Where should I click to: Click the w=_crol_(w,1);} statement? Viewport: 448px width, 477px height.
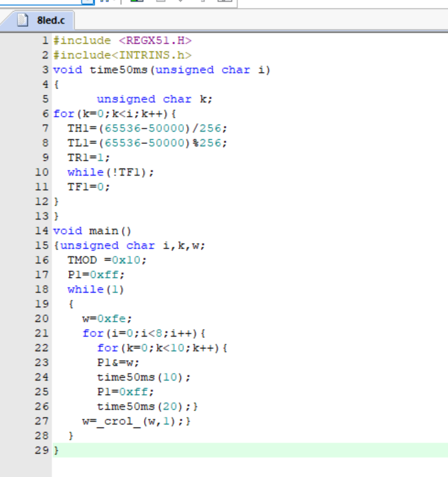click(136, 421)
